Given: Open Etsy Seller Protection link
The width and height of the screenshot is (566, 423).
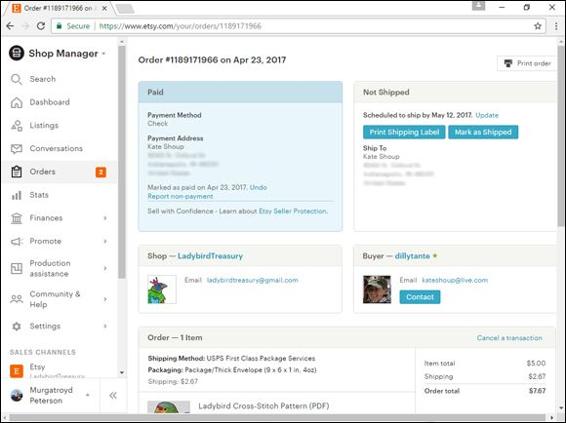Looking at the screenshot, I should [x=293, y=211].
